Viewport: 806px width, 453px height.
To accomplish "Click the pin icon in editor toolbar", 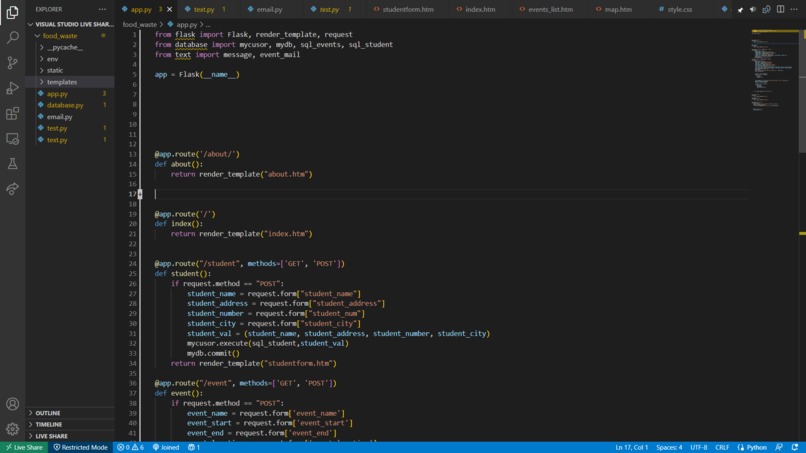I will click(740, 9).
